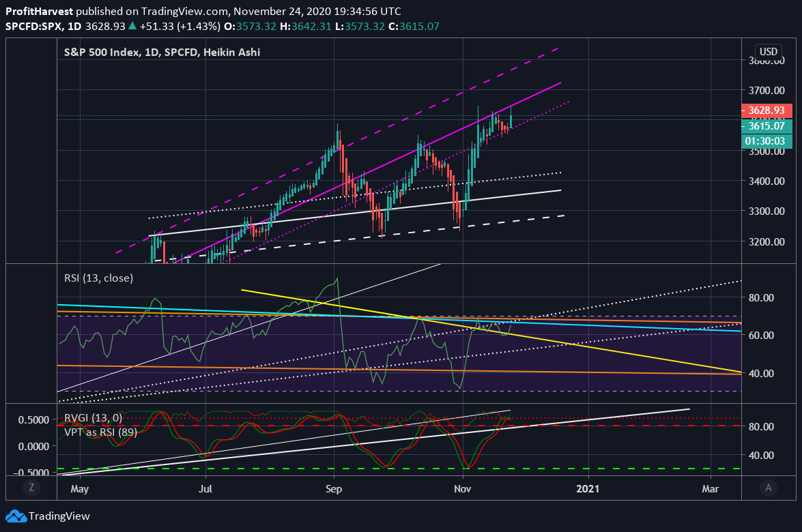Viewport: 802px width, 532px height.
Task: Click the VPT as RSI (89) label
Action: click(101, 432)
